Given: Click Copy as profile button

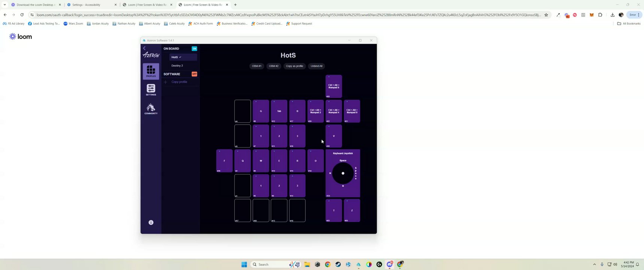Looking at the screenshot, I should click(295, 66).
